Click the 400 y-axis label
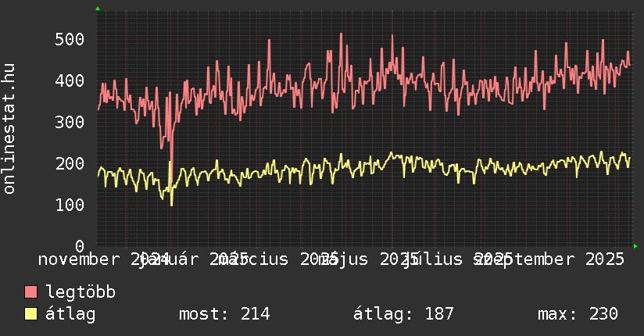The width and height of the screenshot is (644, 336). click(x=70, y=80)
